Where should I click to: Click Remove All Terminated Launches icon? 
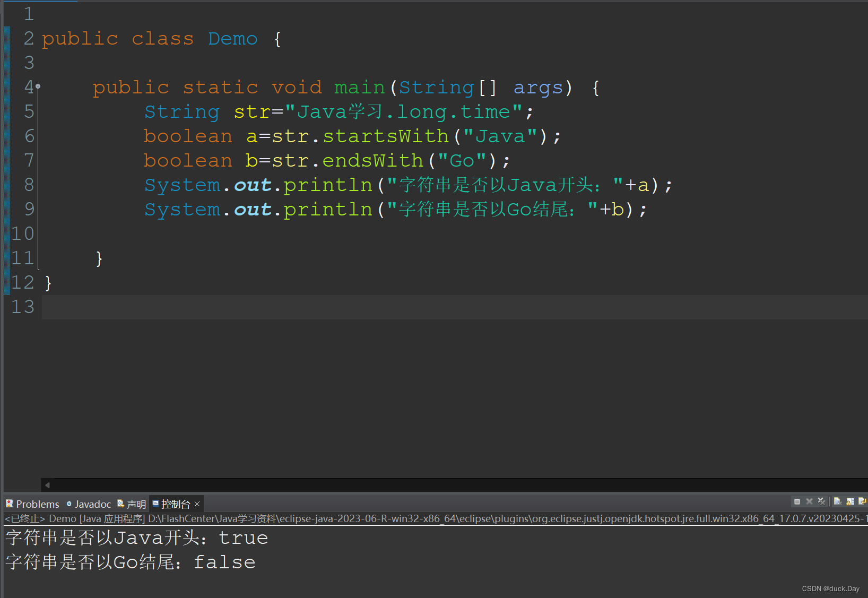821,501
